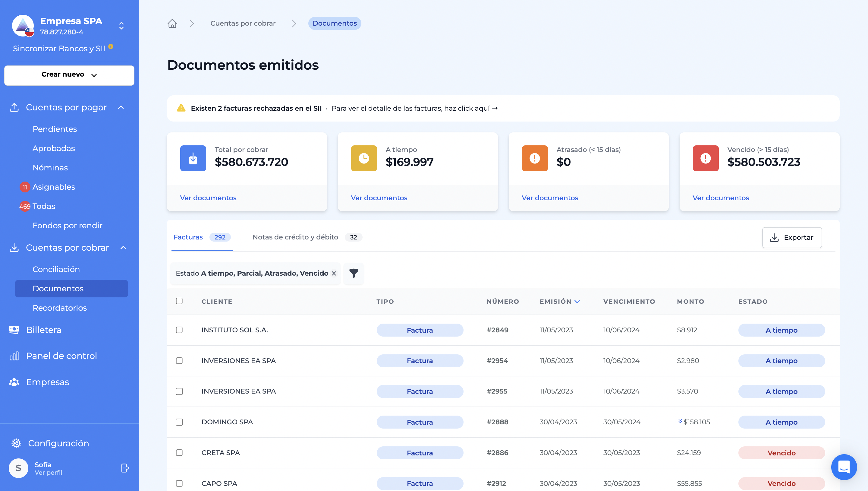Open the Cuentas por pagar upload icon
Screen dimensions: 868x491
pos(14,107)
